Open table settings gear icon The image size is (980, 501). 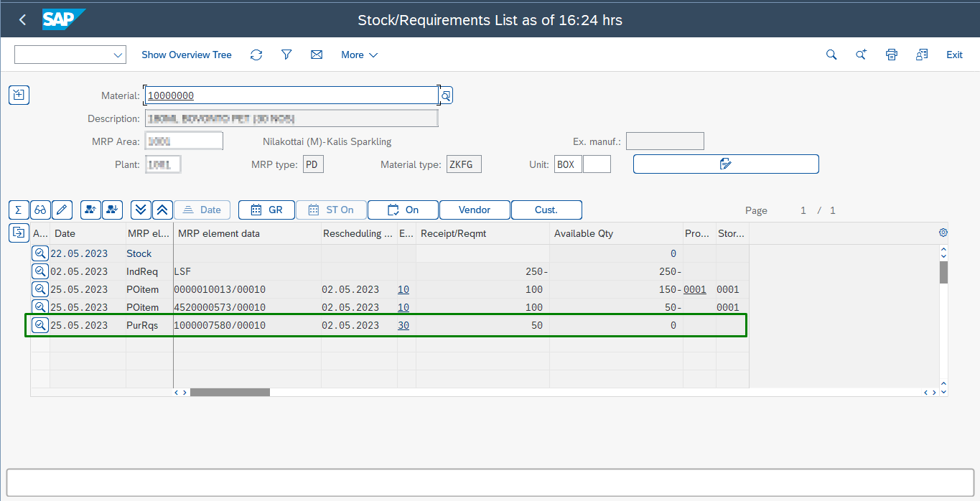point(943,233)
